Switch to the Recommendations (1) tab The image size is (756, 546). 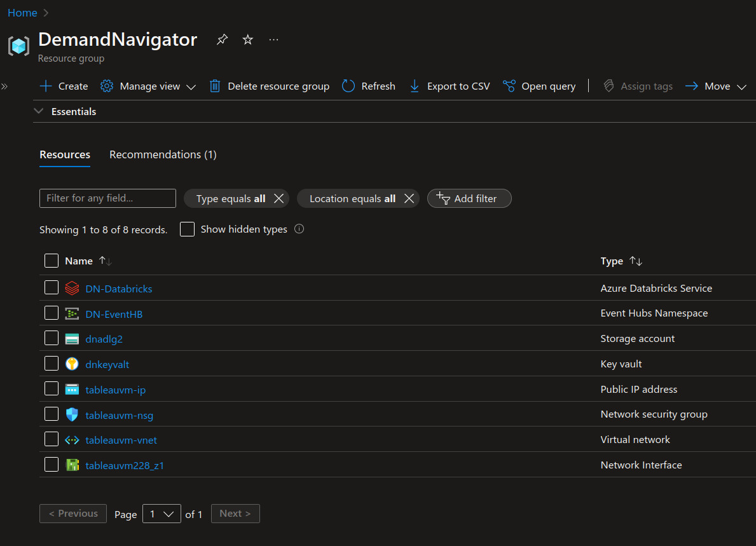click(x=163, y=154)
